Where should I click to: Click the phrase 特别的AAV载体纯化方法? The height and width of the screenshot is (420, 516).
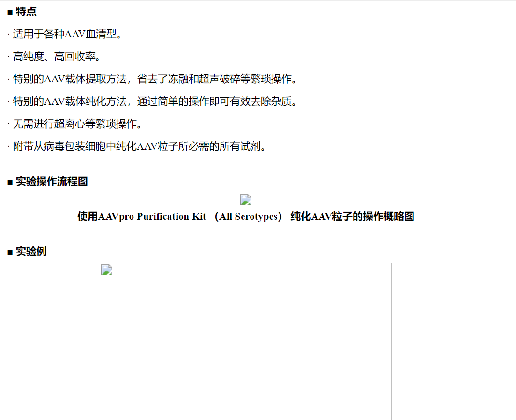(x=69, y=101)
